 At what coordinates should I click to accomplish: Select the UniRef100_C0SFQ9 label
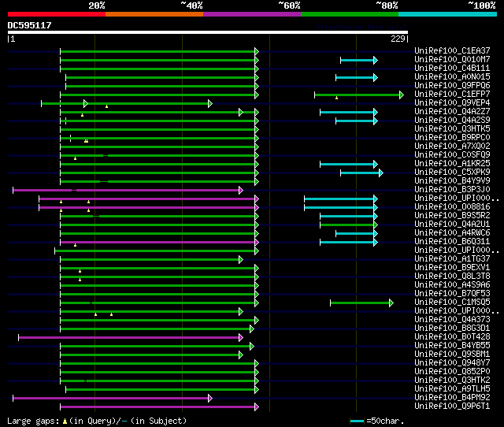452,155
